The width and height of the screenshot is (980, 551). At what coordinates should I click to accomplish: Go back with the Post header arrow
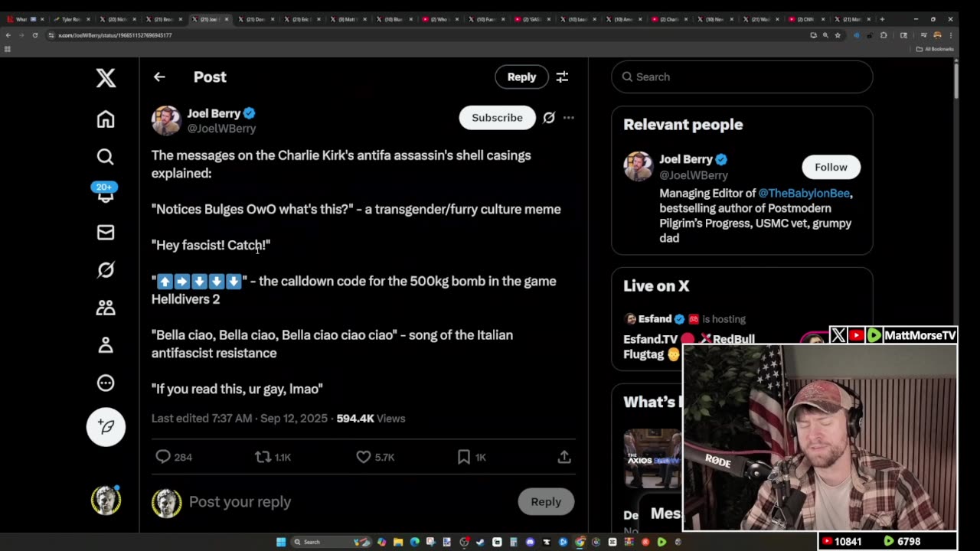pyautogui.click(x=159, y=77)
